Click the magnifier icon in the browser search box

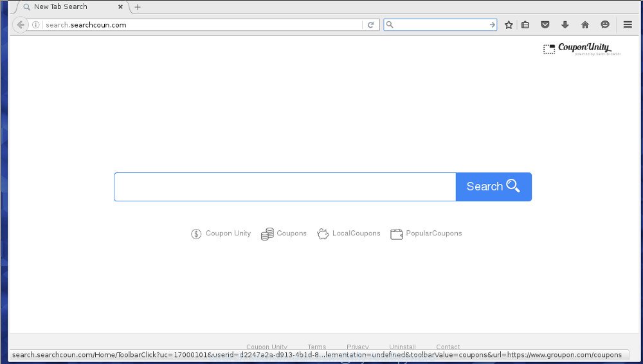tap(390, 24)
